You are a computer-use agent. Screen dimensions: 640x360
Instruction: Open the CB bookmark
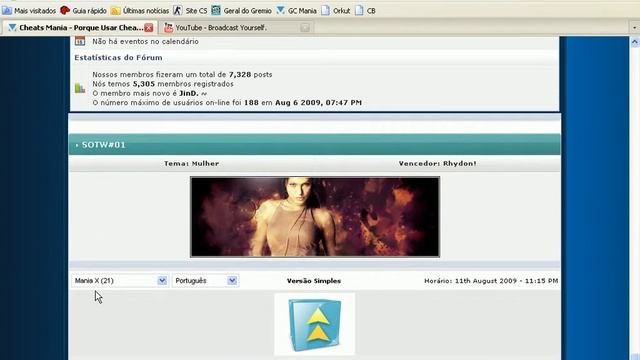click(x=365, y=11)
